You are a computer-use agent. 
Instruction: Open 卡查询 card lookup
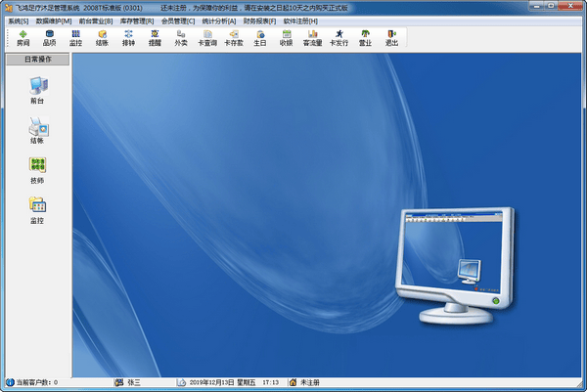[x=206, y=38]
